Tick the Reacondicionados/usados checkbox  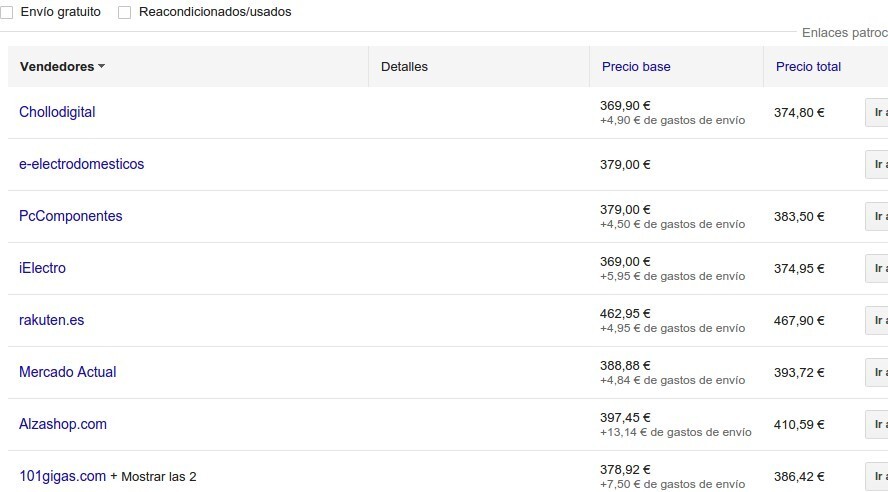(x=125, y=12)
